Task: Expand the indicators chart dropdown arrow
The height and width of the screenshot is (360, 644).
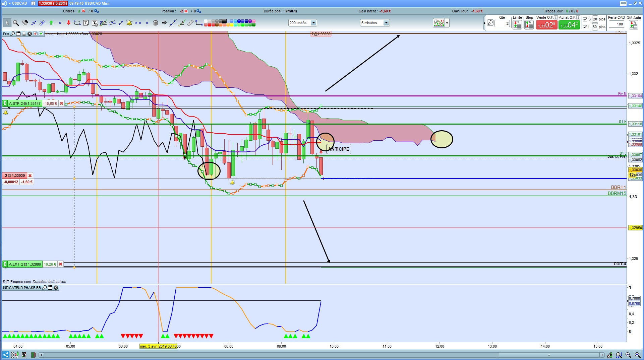Action: (447, 23)
